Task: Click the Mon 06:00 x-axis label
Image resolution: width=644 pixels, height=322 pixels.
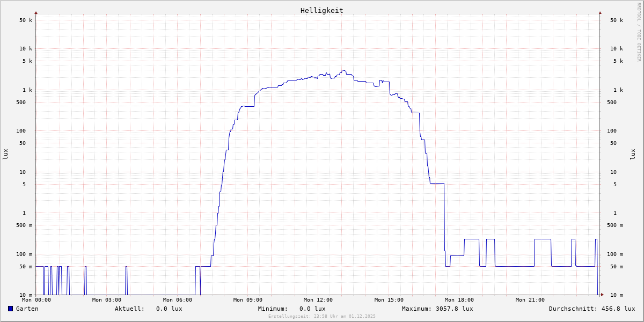Action: point(177,300)
